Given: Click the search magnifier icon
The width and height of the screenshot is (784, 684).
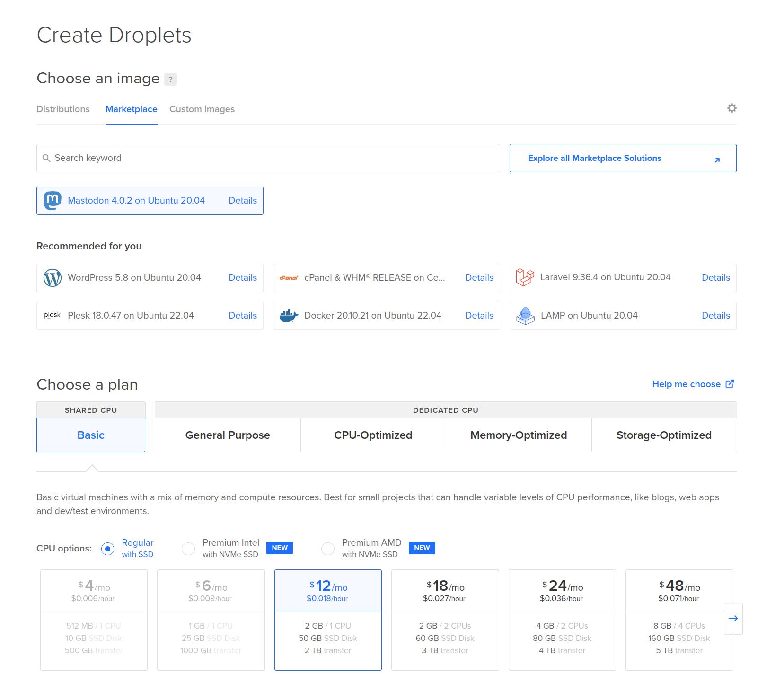Looking at the screenshot, I should (46, 158).
